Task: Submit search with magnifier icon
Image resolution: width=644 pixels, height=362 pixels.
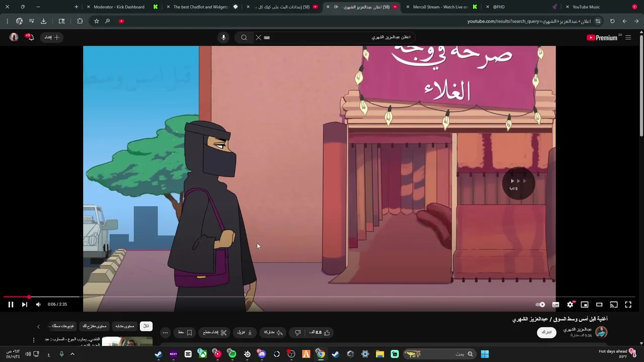Action: pos(244,37)
